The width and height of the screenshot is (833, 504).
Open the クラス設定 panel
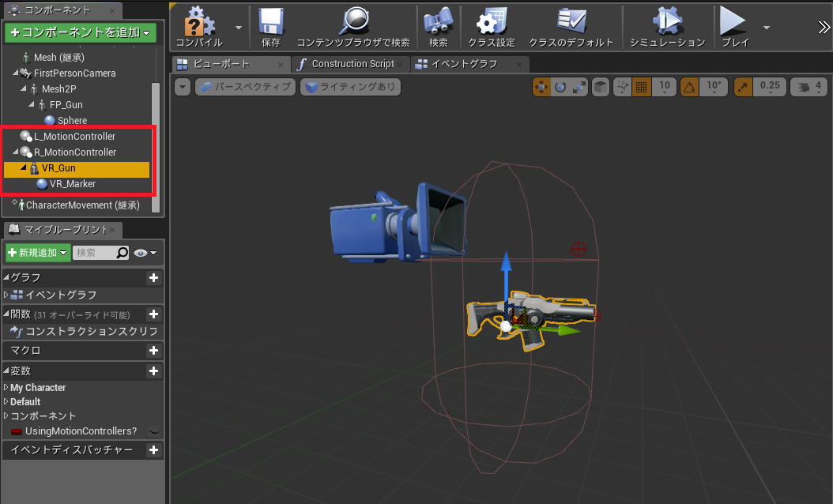click(x=491, y=26)
